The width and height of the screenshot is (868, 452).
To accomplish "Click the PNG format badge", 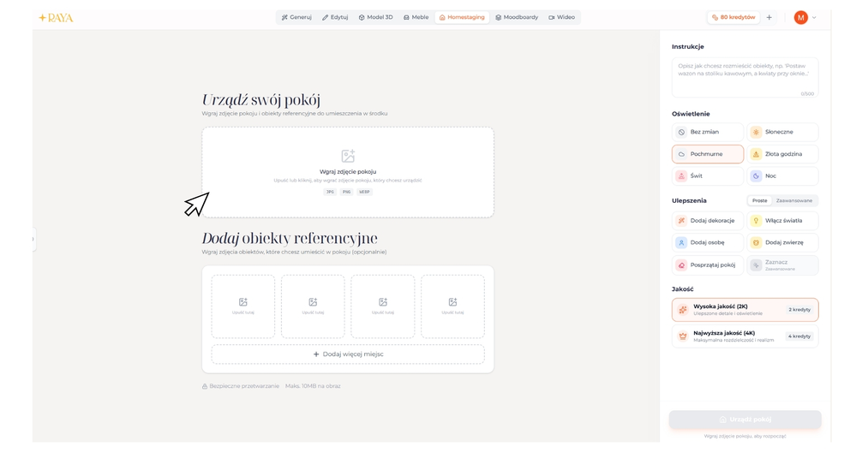I will click(x=346, y=192).
